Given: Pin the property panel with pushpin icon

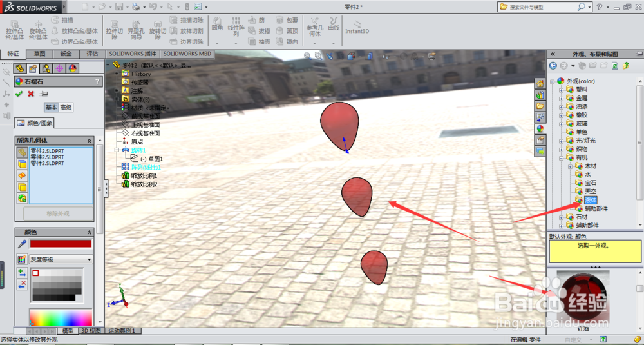Looking at the screenshot, I should coord(44,94).
